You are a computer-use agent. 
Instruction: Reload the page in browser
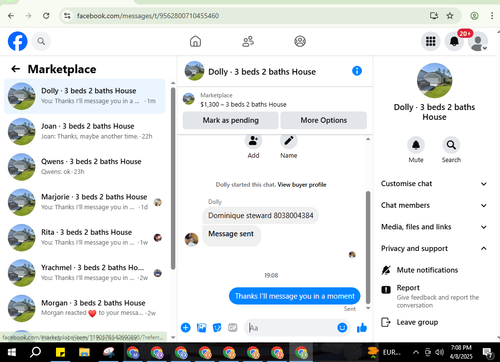pyautogui.click(x=46, y=16)
